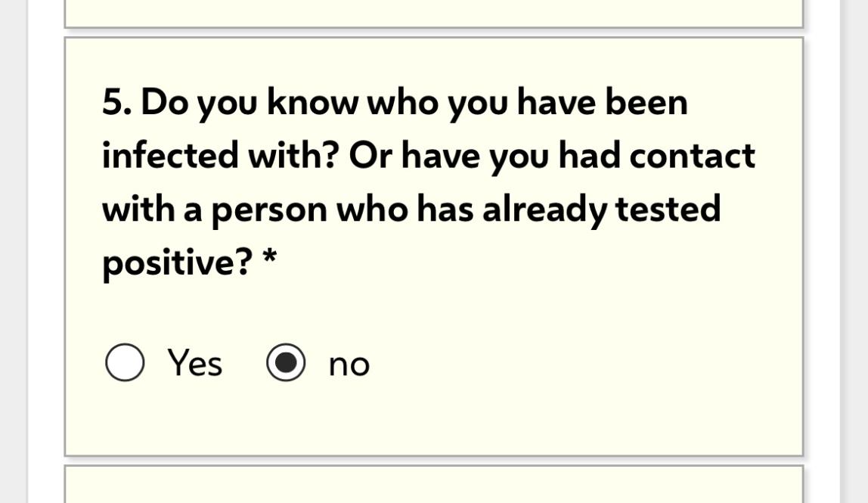
Task: Select the no radio button
Action: (x=286, y=363)
